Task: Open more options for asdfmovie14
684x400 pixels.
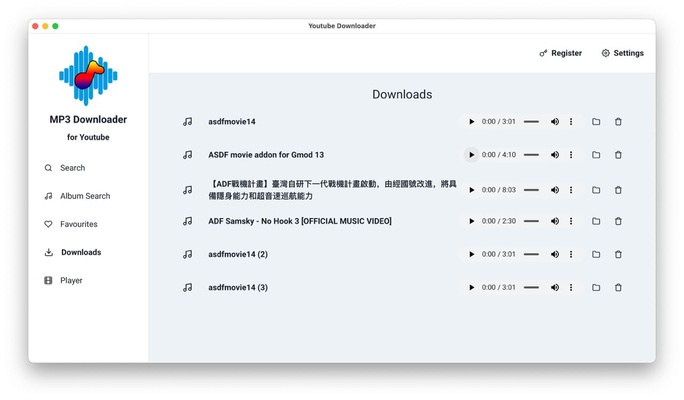Action: [571, 122]
